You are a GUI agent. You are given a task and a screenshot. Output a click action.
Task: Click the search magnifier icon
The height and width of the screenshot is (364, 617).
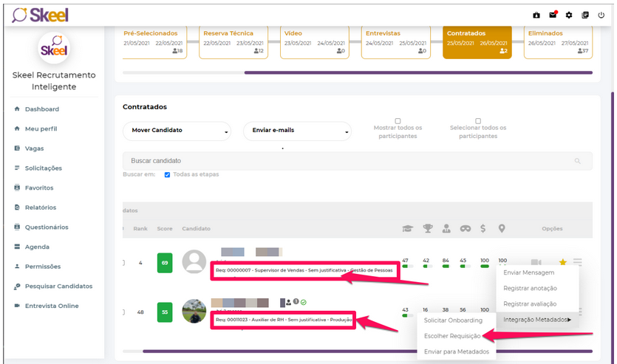click(578, 161)
